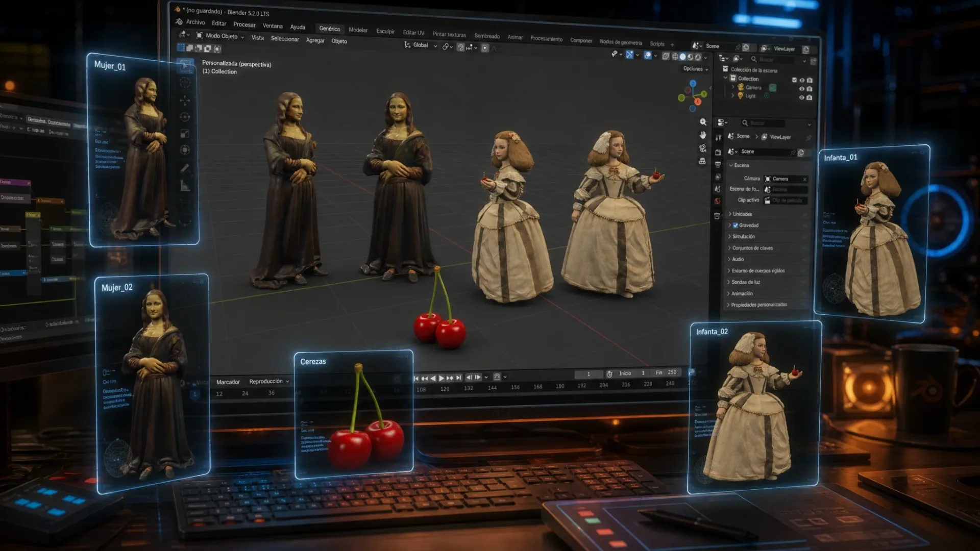Click the Fin 250 frame field
Screen dimensions: 980x551
click(666, 372)
